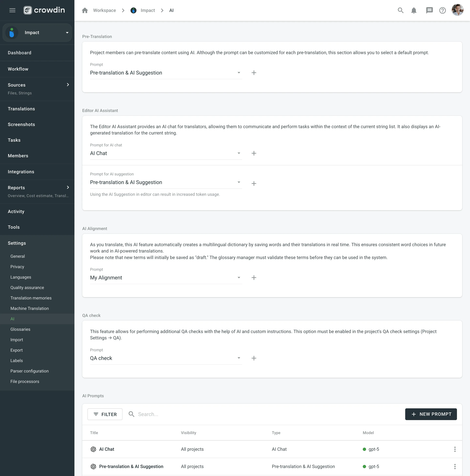The image size is (470, 476).
Task: Click plus icon beside My Alignment prompt
Action: pos(254,278)
